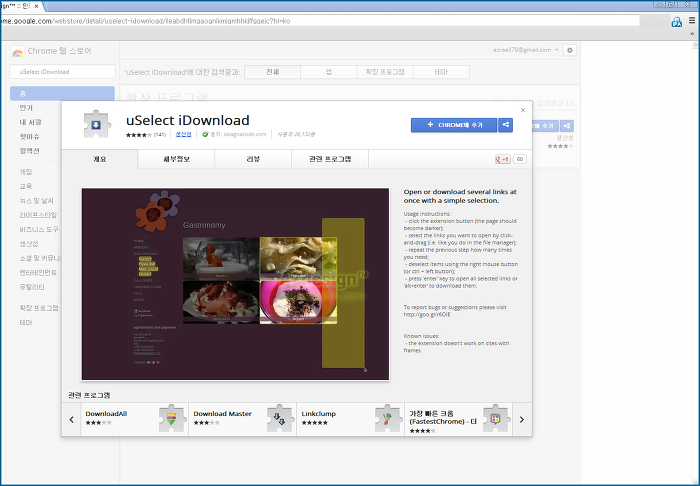Select the 비즈니스 도구 category
The width and height of the screenshot is (700, 486).
tap(39, 229)
